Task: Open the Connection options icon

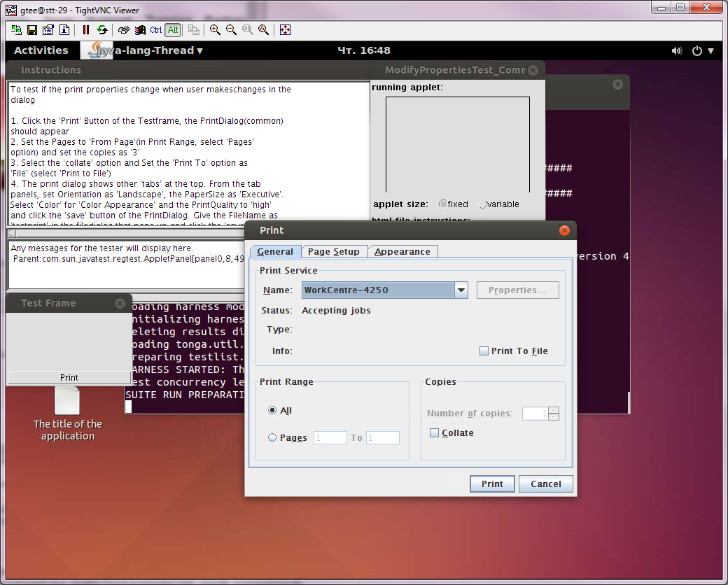Action: (48, 30)
